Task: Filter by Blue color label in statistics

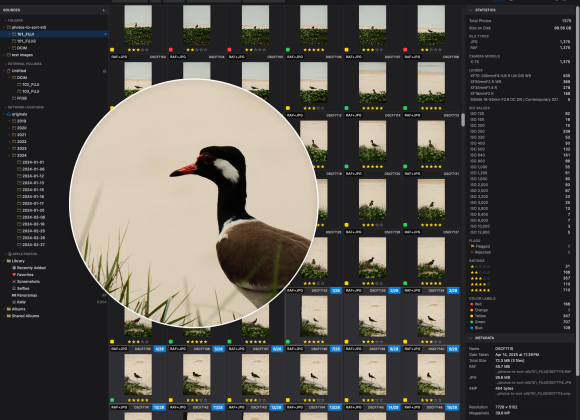Action: pyautogui.click(x=519, y=327)
